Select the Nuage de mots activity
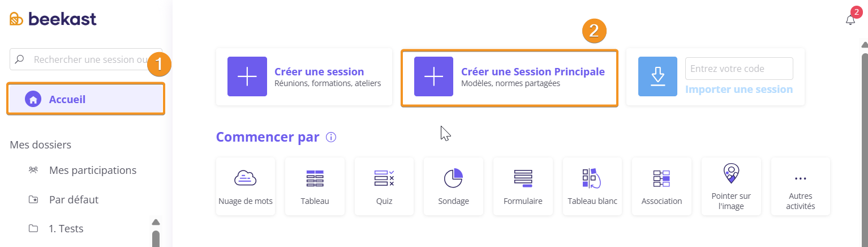This screenshot has height=247, width=868. 246,186
